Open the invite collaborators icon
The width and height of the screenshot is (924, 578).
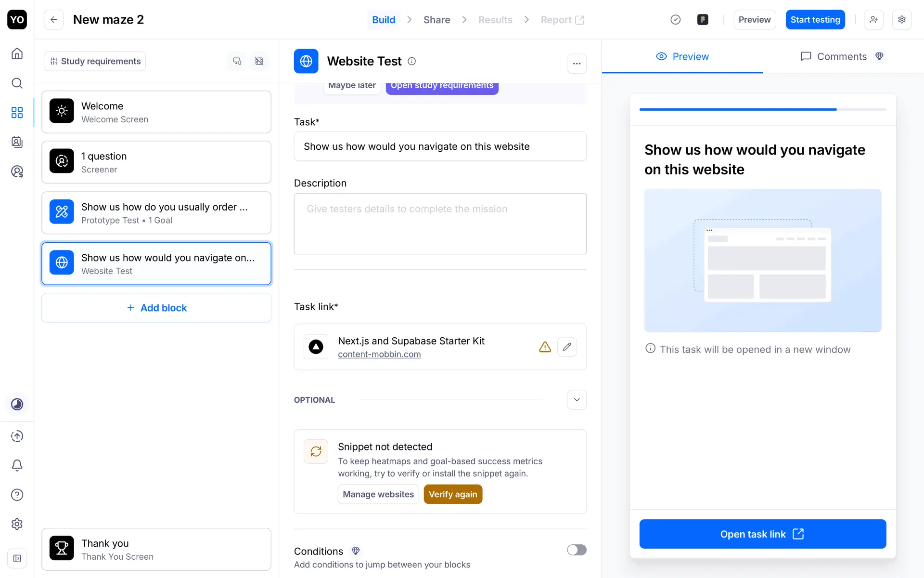[873, 20]
